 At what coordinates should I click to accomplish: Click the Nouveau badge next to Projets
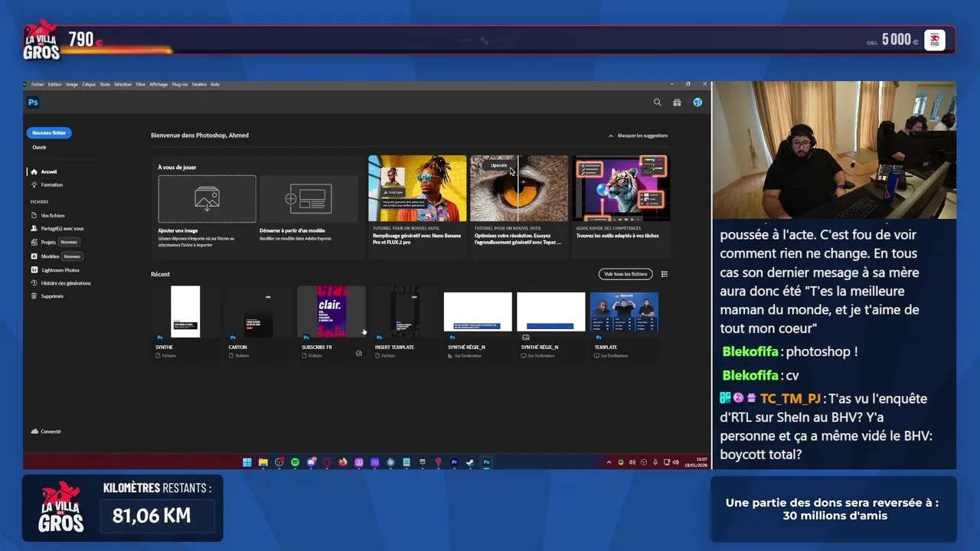68,242
